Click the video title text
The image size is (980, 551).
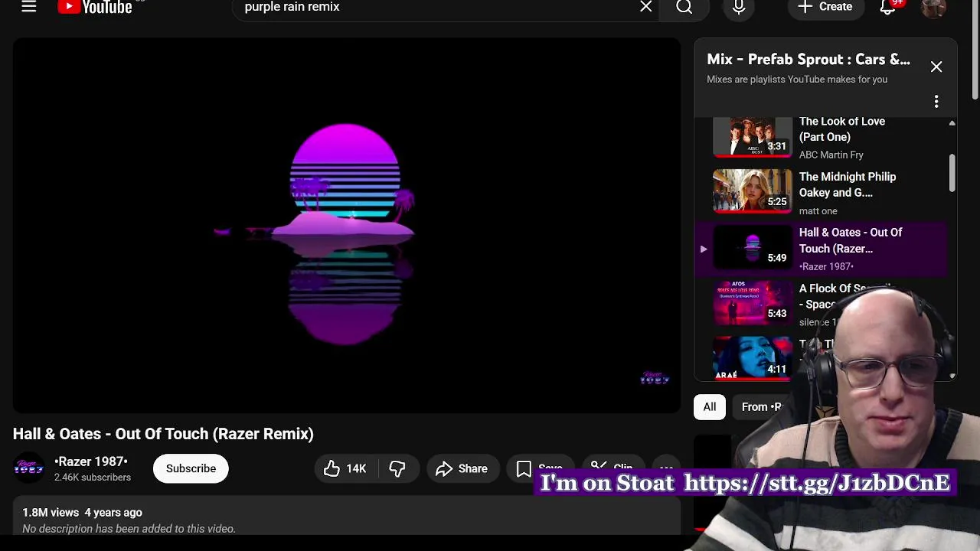pos(163,434)
